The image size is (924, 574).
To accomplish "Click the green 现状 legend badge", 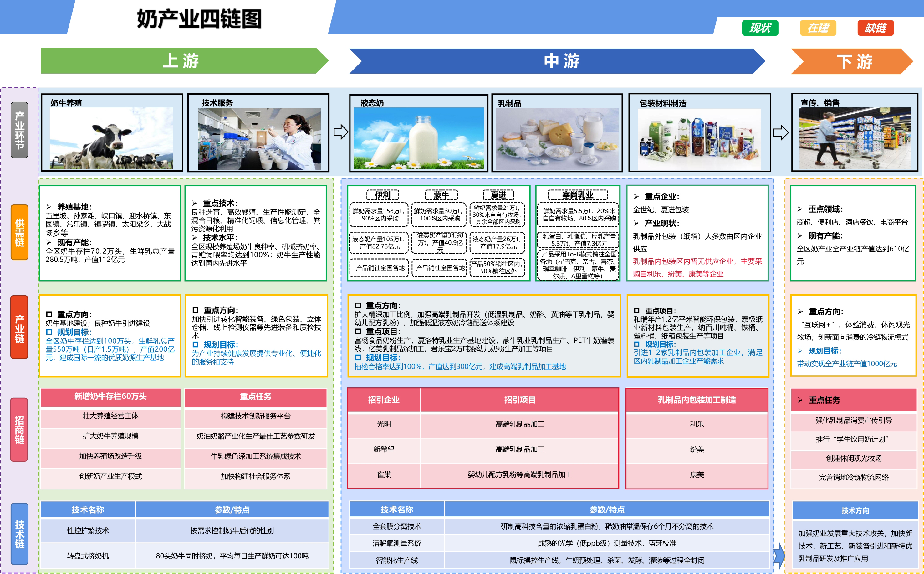I will (760, 28).
